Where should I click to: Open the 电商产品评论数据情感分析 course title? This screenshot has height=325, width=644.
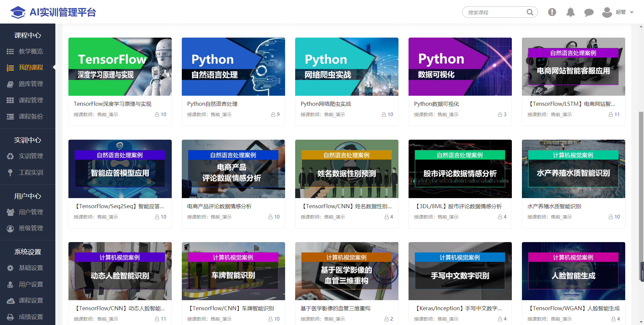point(219,206)
